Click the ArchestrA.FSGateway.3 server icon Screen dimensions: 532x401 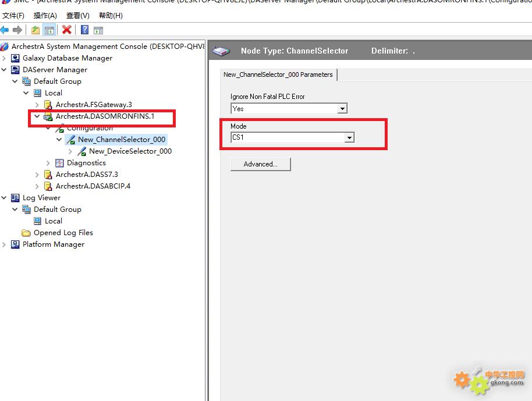pyautogui.click(x=48, y=105)
